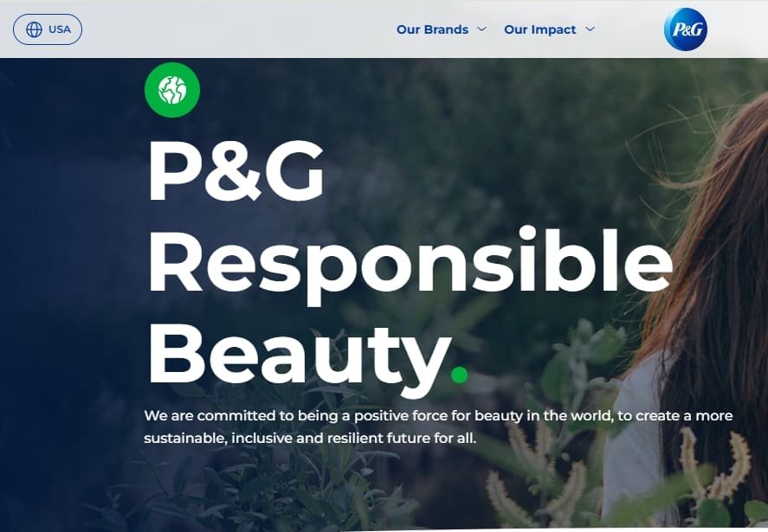Click the empty header space beside USA
This screenshot has height=532, width=768.
point(236,29)
